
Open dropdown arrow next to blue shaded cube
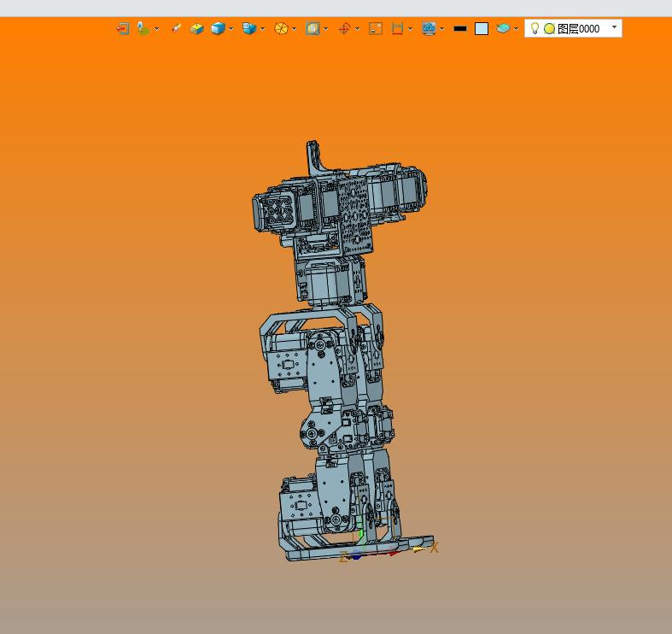[231, 29]
